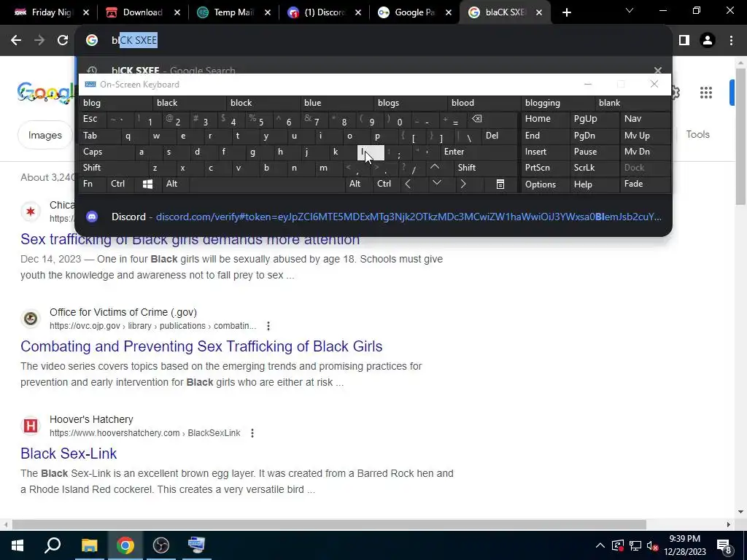Open the search Tools option
The height and width of the screenshot is (560, 747).
coord(697,135)
